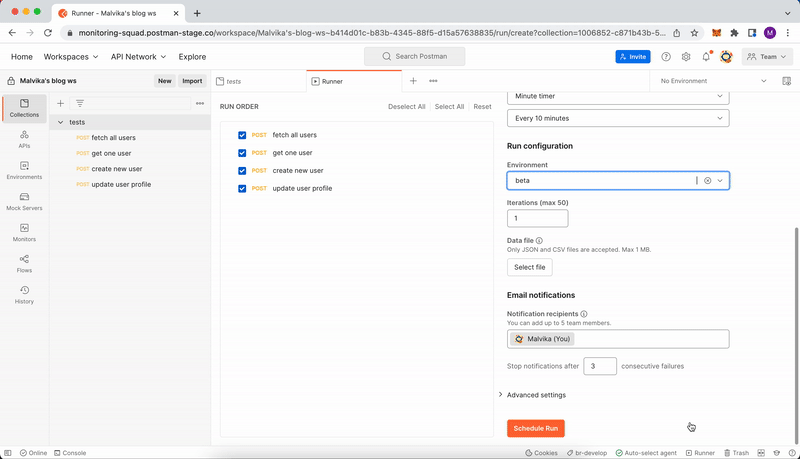The width and height of the screenshot is (800, 459).
Task: Open the Monitors sidebar panel
Action: coord(24,233)
